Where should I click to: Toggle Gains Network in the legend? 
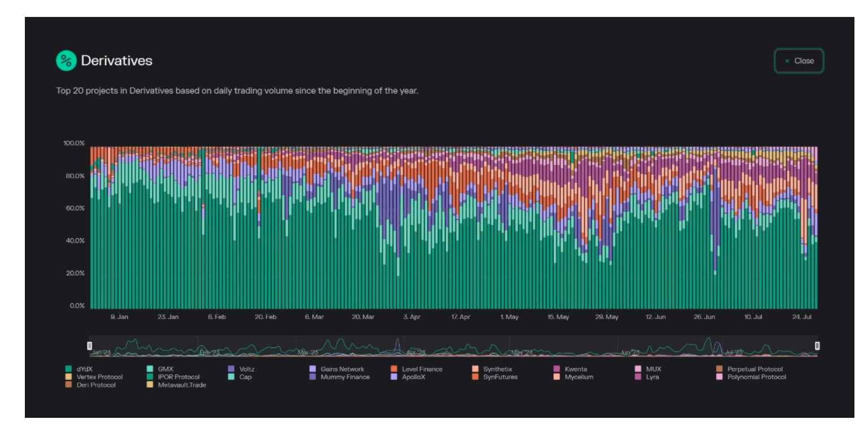337,369
